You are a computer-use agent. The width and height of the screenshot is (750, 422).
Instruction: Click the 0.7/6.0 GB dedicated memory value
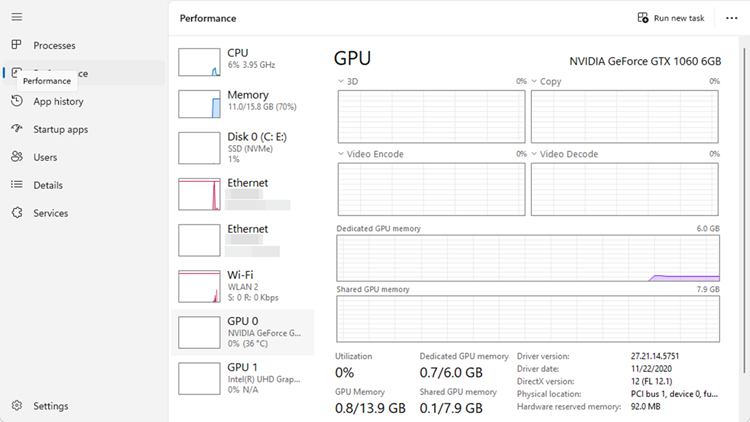(451, 372)
